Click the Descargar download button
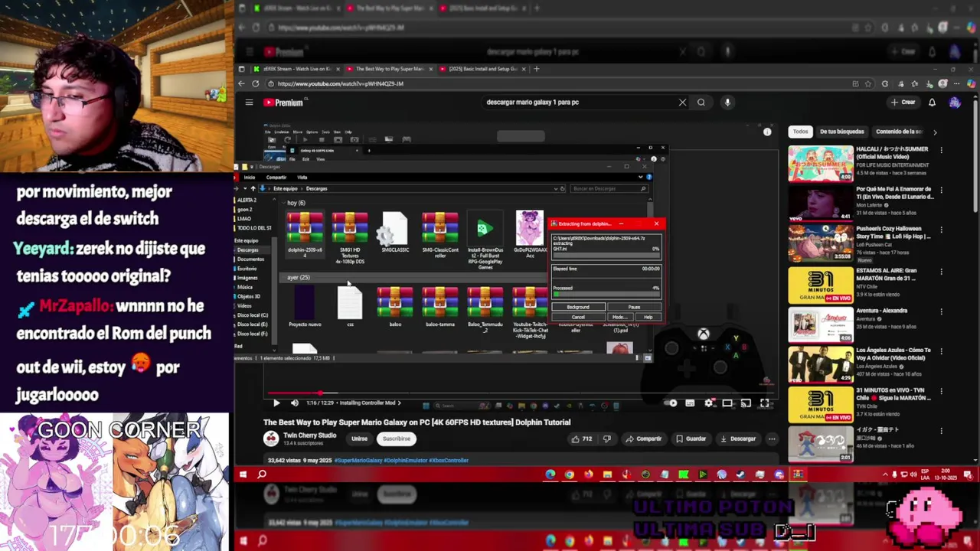Image resolution: width=980 pixels, height=551 pixels. [738, 439]
